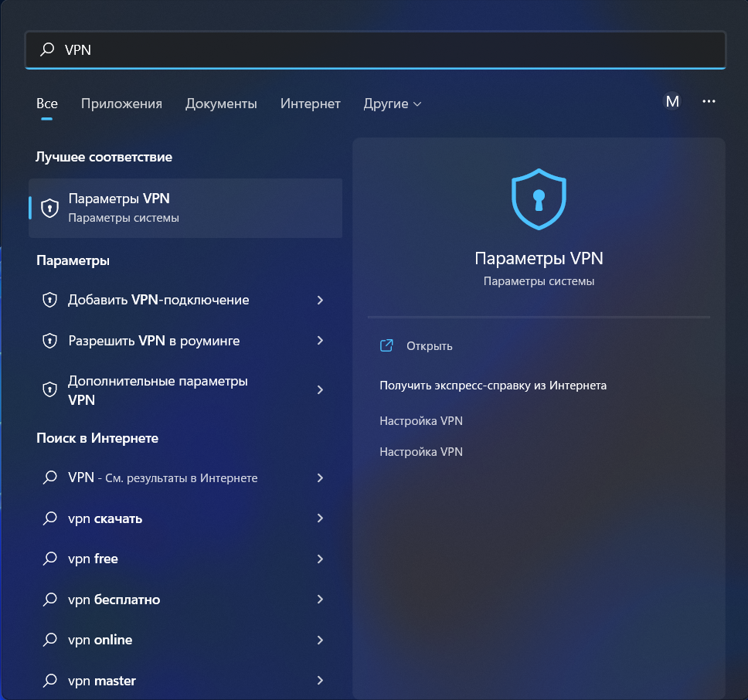The height and width of the screenshot is (700, 748).
Task: Click shield icon beside Дополнительные параметры VPN
Action: point(49,389)
